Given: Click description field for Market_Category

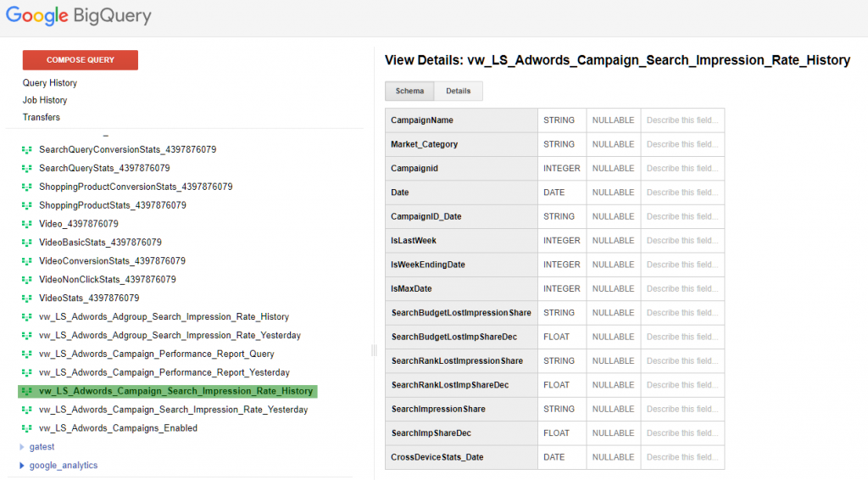Looking at the screenshot, I should 682,144.
